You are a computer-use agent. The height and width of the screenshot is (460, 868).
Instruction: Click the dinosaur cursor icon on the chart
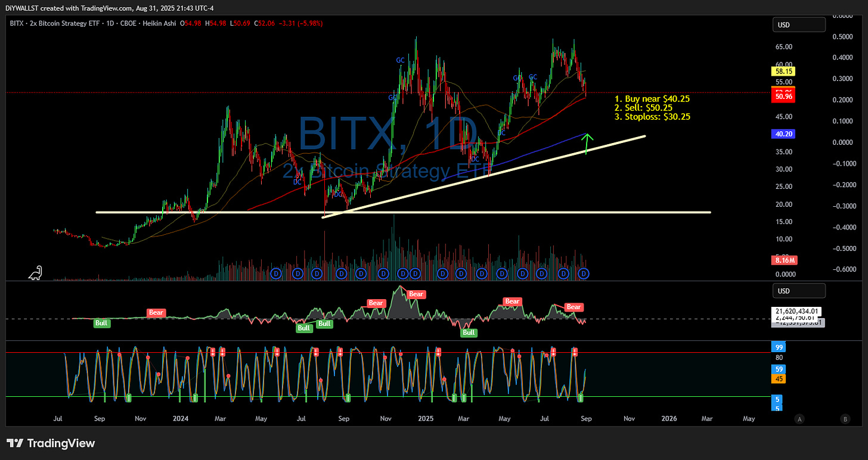point(36,273)
